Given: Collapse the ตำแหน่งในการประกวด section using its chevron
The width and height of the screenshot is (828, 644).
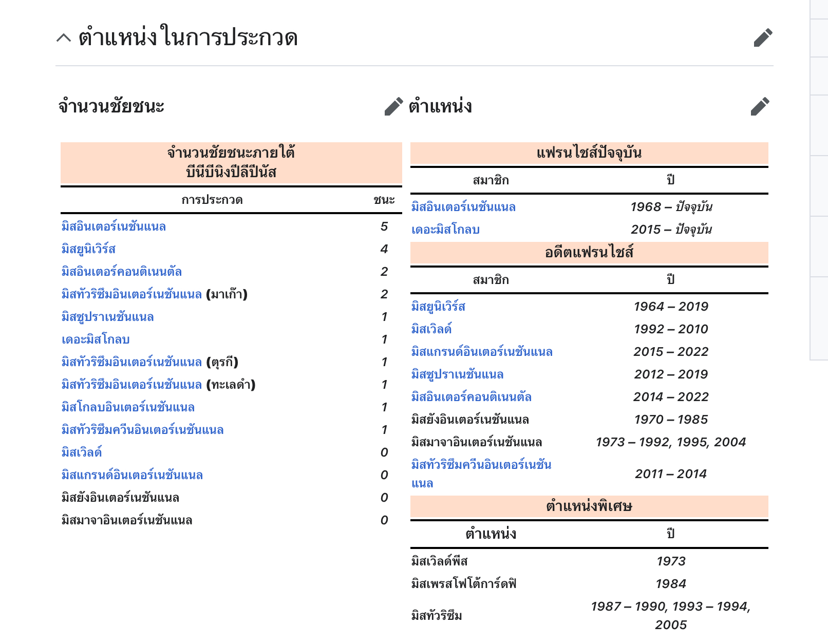Looking at the screenshot, I should tap(64, 37).
